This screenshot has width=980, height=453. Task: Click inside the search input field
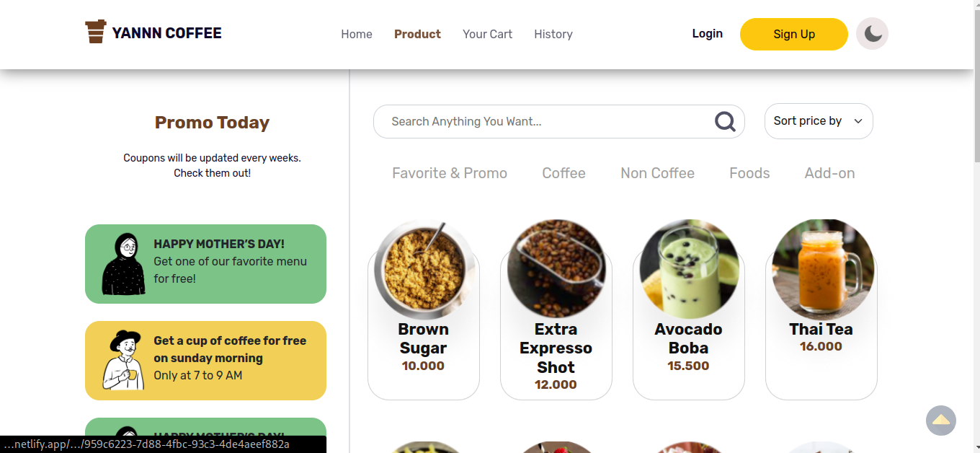(533, 121)
